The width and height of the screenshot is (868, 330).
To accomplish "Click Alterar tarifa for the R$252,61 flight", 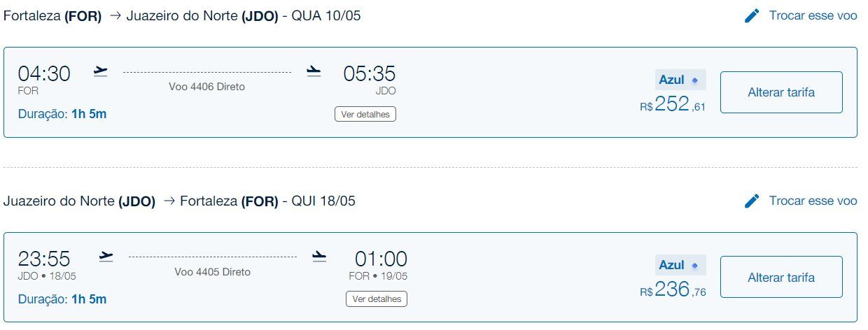I will (x=781, y=92).
